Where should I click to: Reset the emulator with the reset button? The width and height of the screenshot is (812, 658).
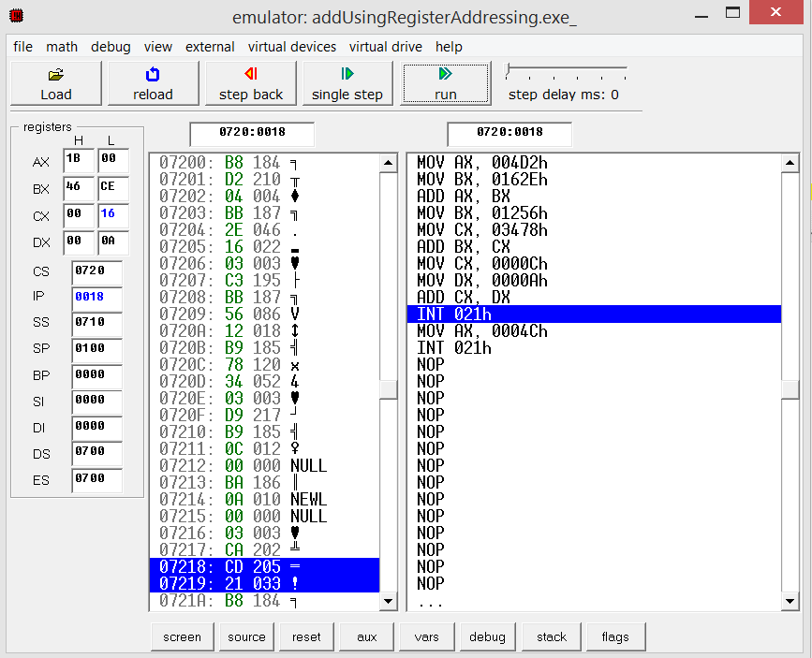click(305, 636)
